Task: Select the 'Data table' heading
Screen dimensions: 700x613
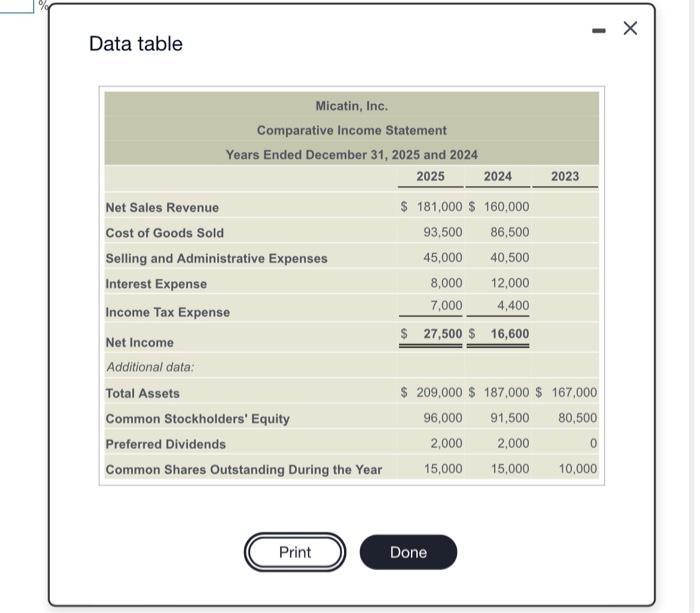Action: (x=136, y=44)
